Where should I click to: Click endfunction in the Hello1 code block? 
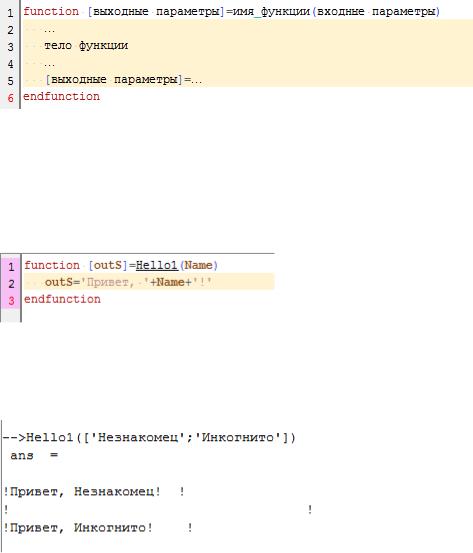tap(62, 299)
